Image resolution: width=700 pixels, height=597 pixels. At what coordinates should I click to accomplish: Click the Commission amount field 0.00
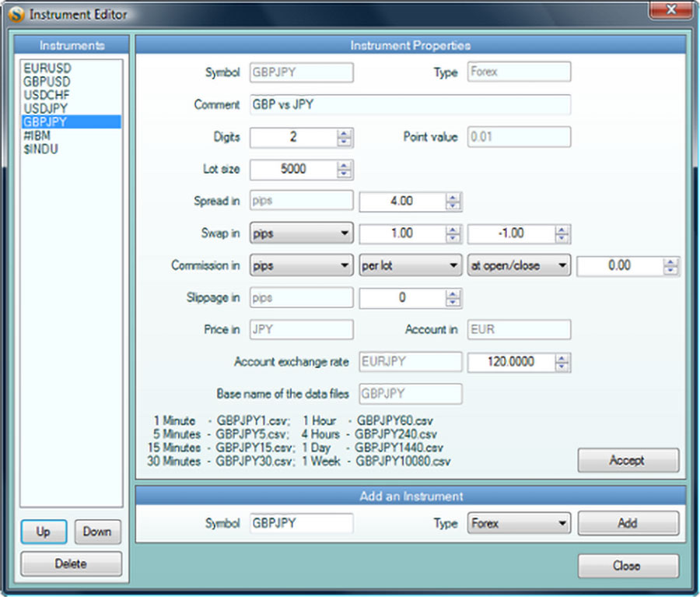pyautogui.click(x=620, y=265)
